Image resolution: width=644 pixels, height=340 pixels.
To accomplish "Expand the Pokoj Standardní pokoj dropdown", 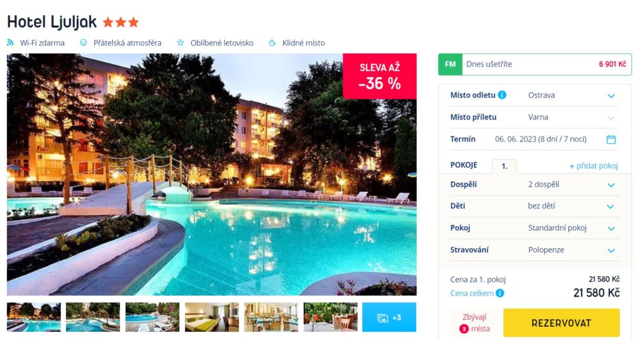I will (535, 228).
